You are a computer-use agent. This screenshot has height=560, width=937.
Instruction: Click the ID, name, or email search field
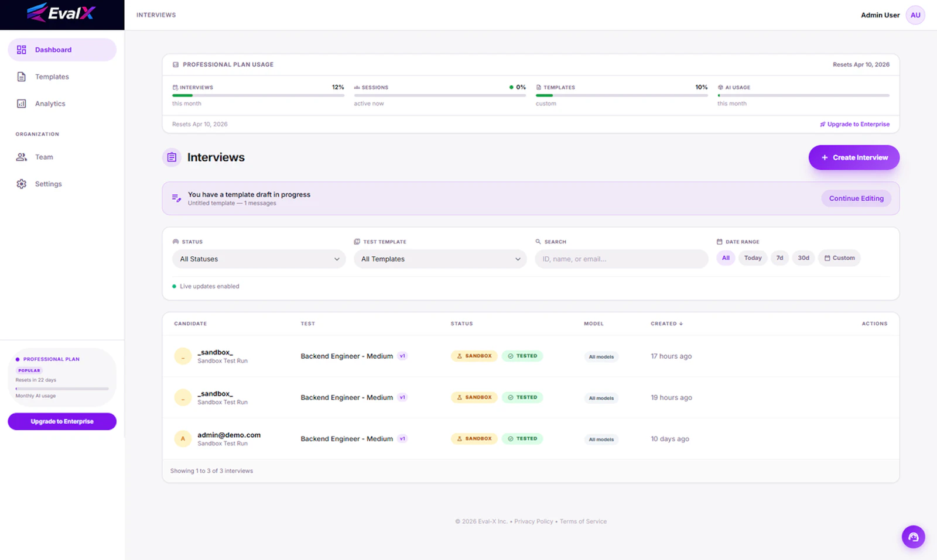pos(621,259)
